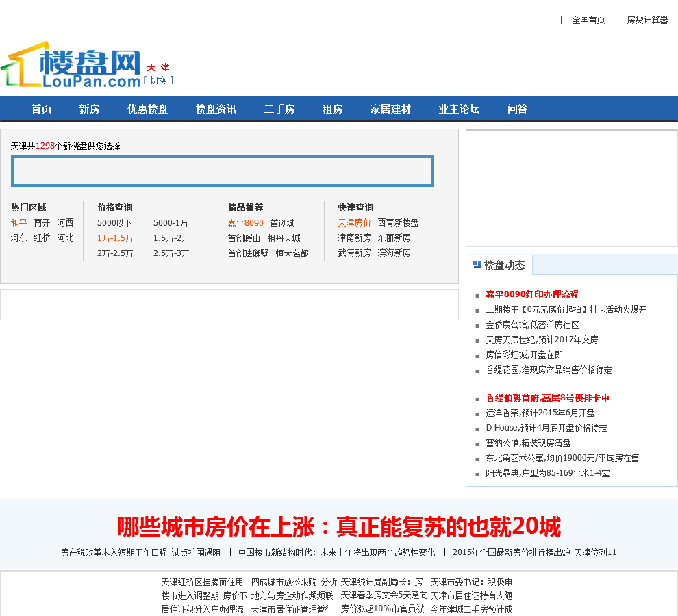Focus the new property search box

[223, 171]
